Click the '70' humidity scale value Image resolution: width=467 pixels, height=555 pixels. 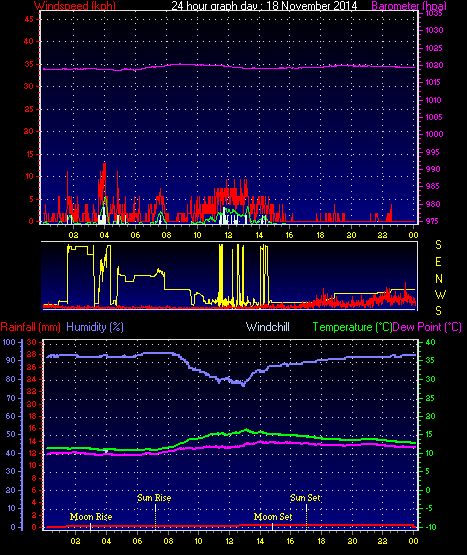[11, 398]
